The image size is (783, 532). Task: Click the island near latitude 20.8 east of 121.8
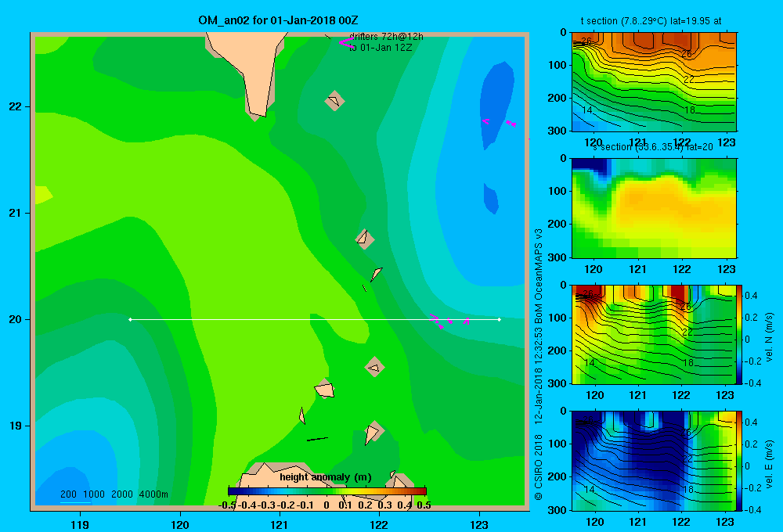(x=365, y=239)
